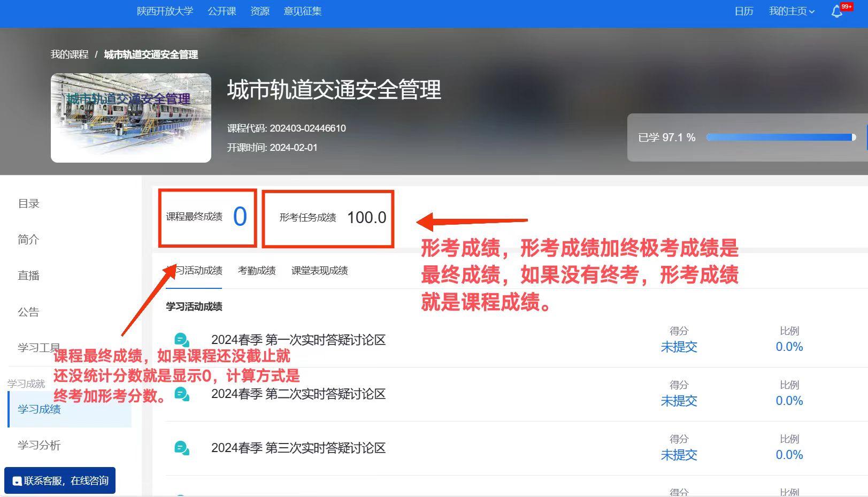Click discussion icon for 第二次实时答疑讨论区

(182, 394)
